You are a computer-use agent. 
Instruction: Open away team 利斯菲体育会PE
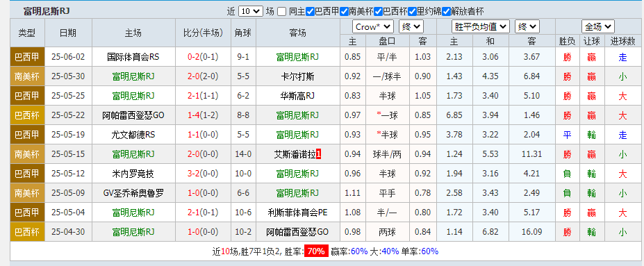click(x=298, y=213)
